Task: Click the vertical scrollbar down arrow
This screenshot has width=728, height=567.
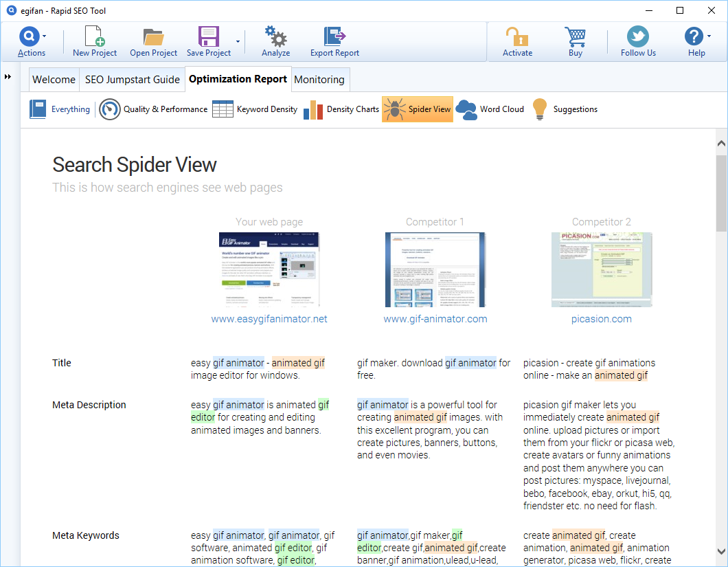Action: coord(721,551)
